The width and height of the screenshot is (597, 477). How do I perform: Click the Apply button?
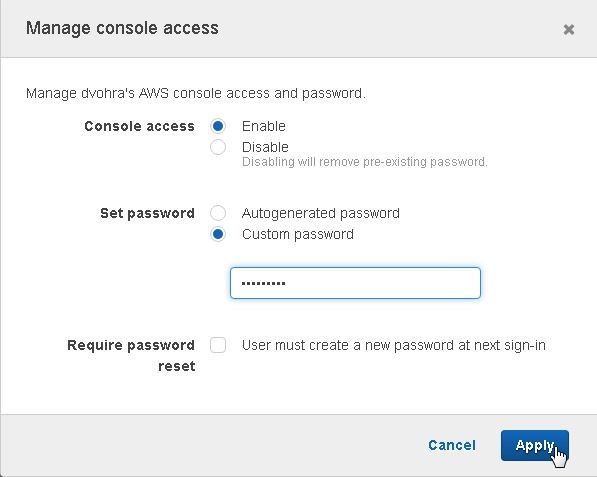point(535,445)
